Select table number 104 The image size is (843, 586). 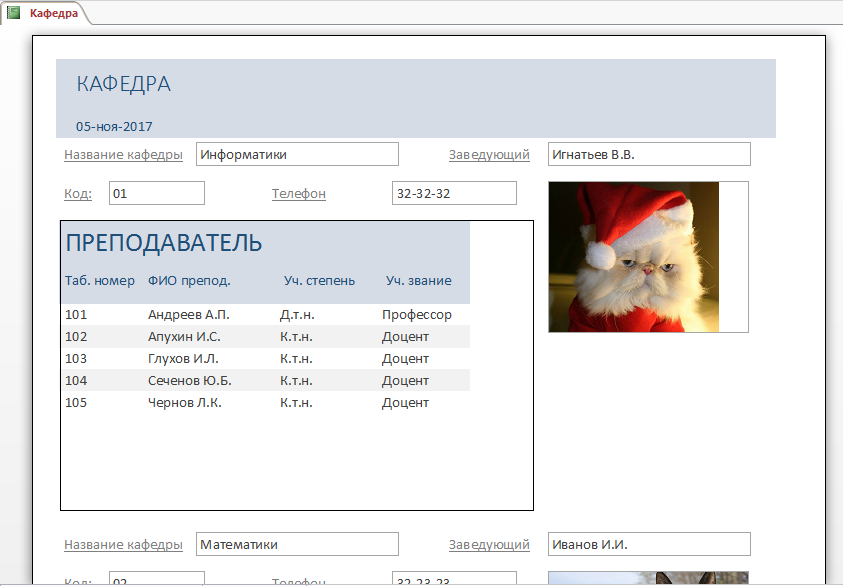point(76,381)
